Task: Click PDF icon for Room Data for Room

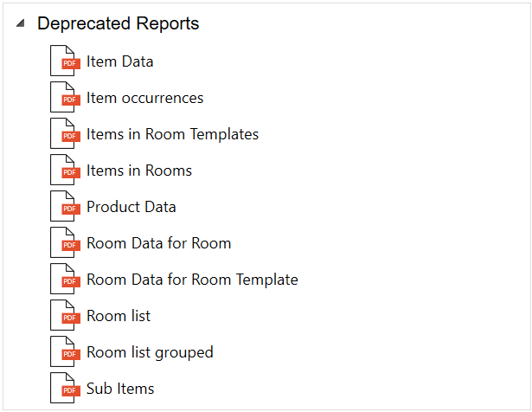Action: point(64,243)
